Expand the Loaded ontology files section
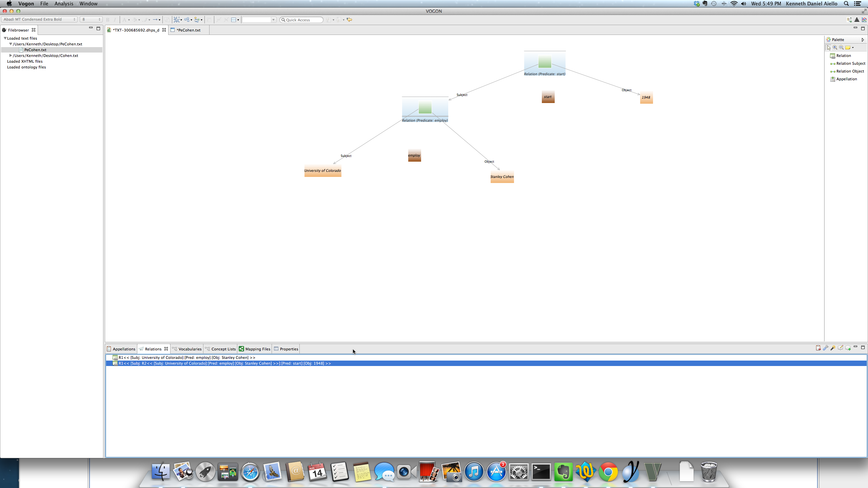This screenshot has width=868, height=488. pos(26,67)
